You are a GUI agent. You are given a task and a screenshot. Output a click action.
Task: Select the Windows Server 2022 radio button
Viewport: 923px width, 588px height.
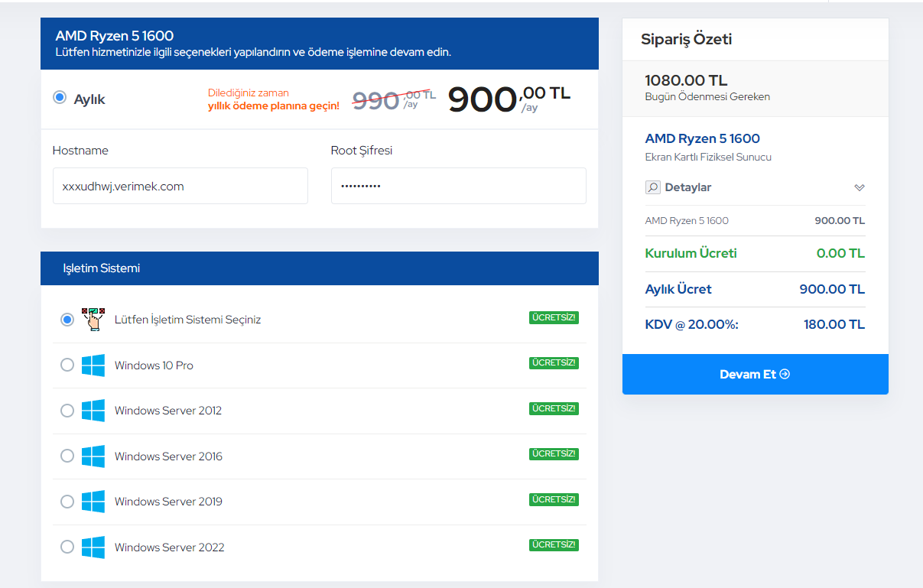[x=67, y=547]
